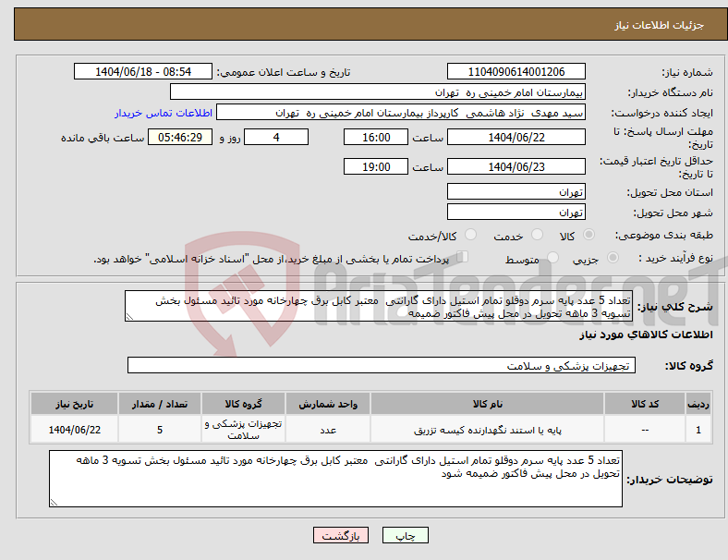Click the remaining time 05:46:29 field
Image resolution: width=728 pixels, height=560 pixels.
[180, 137]
